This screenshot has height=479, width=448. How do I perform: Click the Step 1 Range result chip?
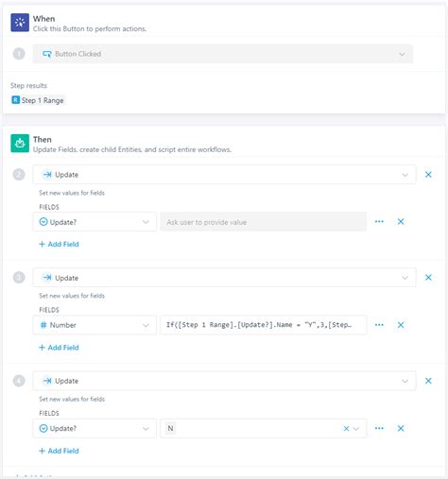38,100
